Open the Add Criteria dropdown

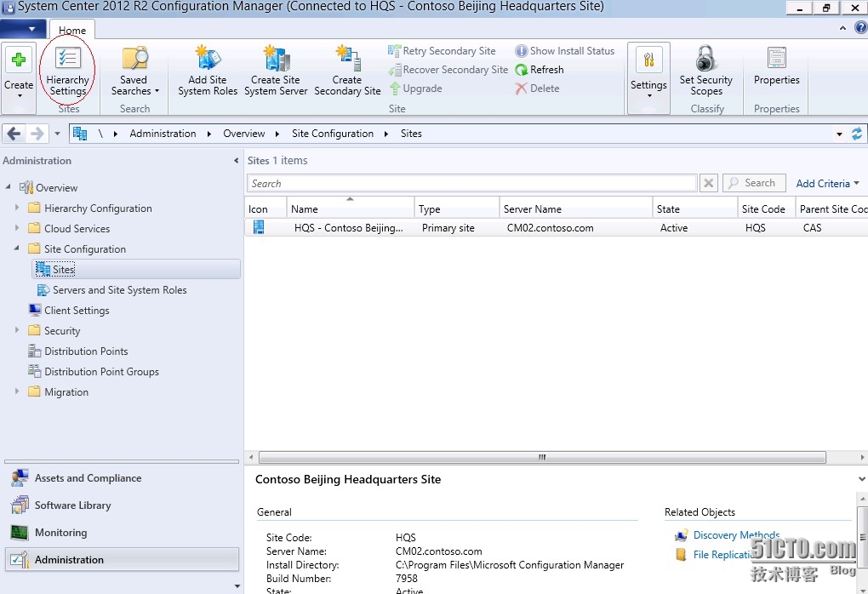click(x=828, y=183)
